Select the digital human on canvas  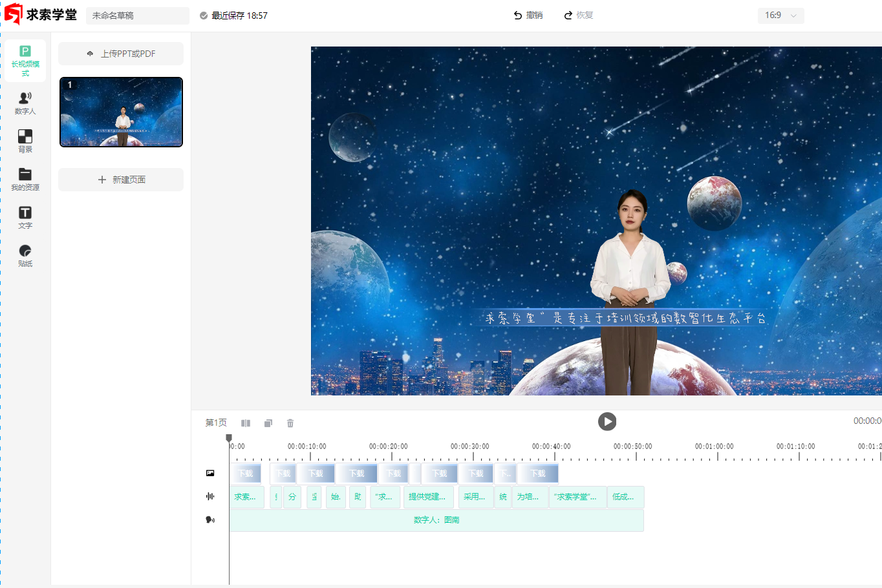pyautogui.click(x=630, y=292)
